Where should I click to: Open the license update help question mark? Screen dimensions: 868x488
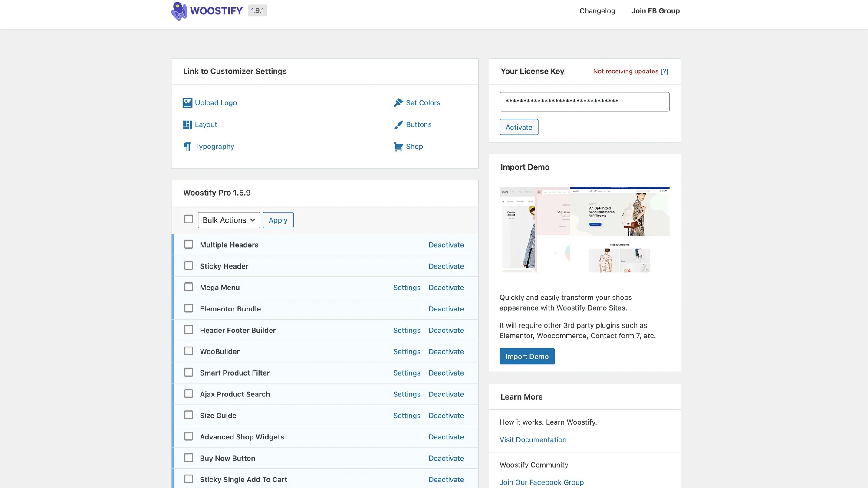[x=665, y=71]
